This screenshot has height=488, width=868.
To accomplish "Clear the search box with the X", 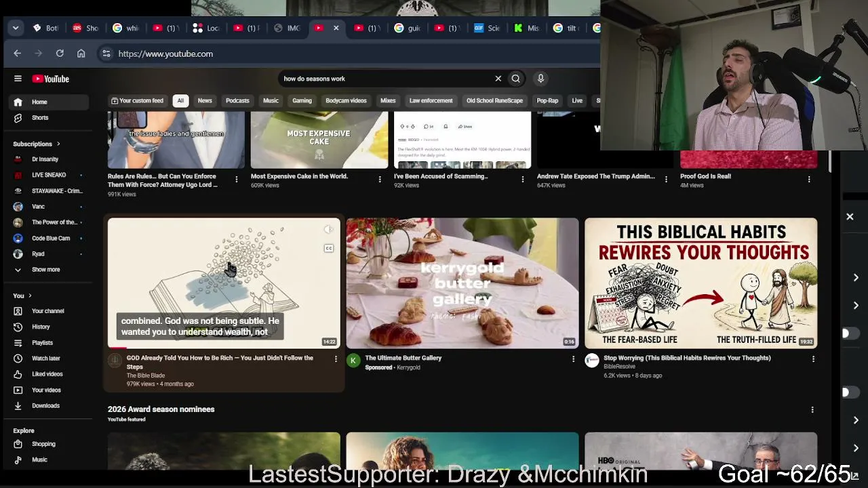I will [x=498, y=79].
